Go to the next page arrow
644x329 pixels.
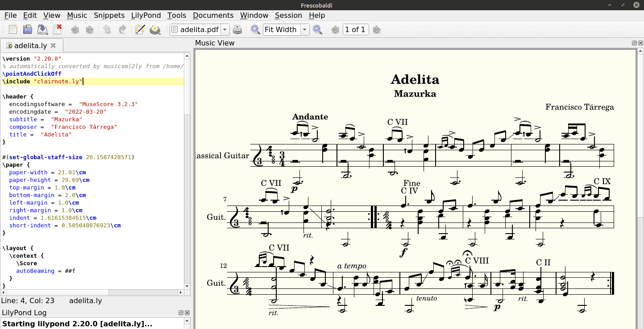coord(377,29)
